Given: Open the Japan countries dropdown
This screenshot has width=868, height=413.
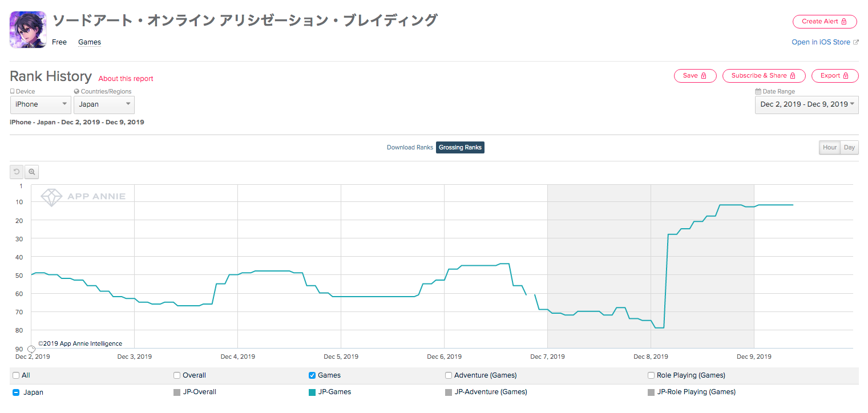Looking at the screenshot, I should 104,104.
